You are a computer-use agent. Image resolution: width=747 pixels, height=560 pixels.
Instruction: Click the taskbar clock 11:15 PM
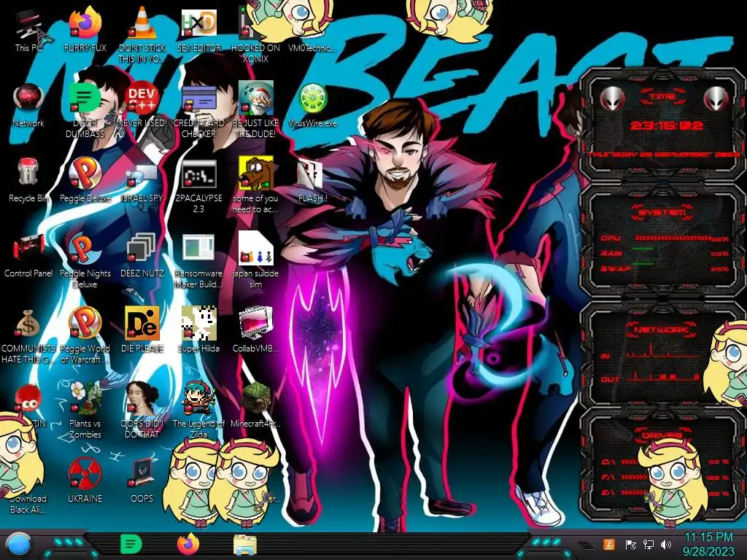click(x=708, y=544)
